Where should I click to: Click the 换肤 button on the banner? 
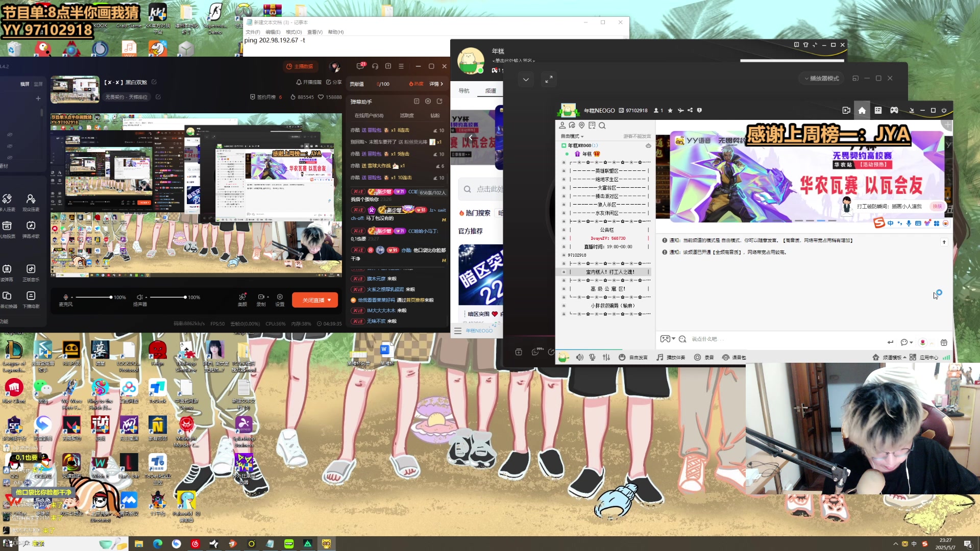937,206
